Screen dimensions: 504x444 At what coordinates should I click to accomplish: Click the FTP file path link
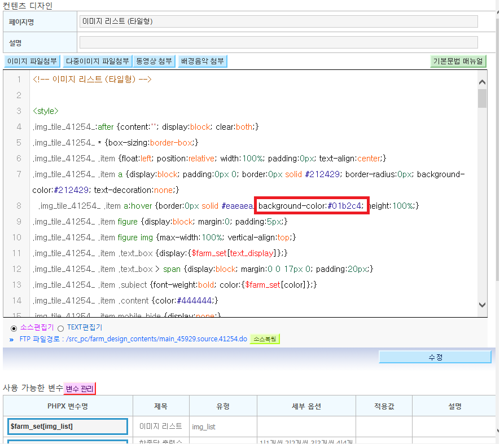[x=133, y=339]
